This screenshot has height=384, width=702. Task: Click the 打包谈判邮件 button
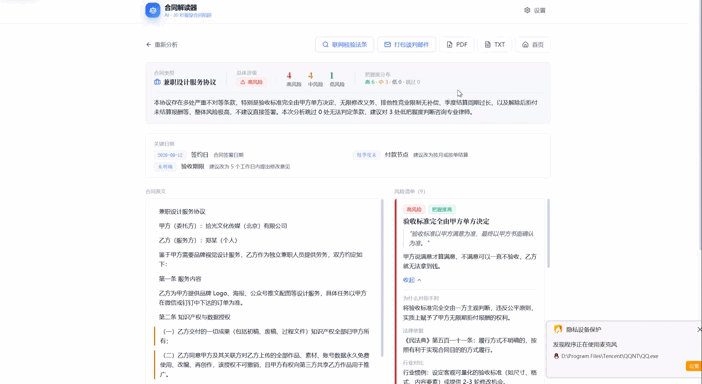406,45
